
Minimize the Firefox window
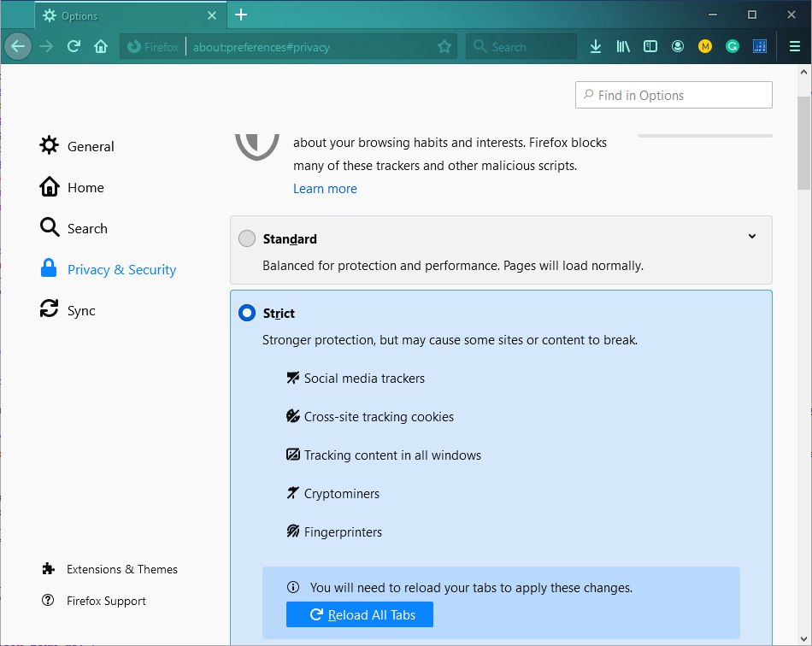point(713,15)
